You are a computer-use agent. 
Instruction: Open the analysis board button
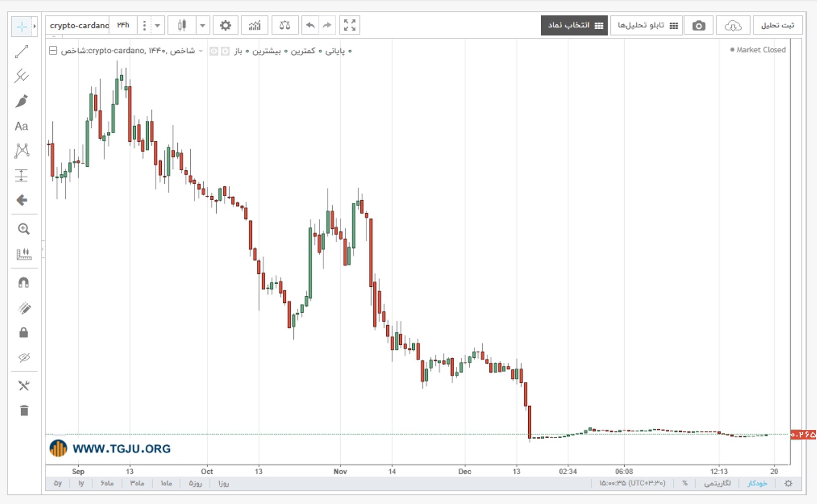coord(646,25)
